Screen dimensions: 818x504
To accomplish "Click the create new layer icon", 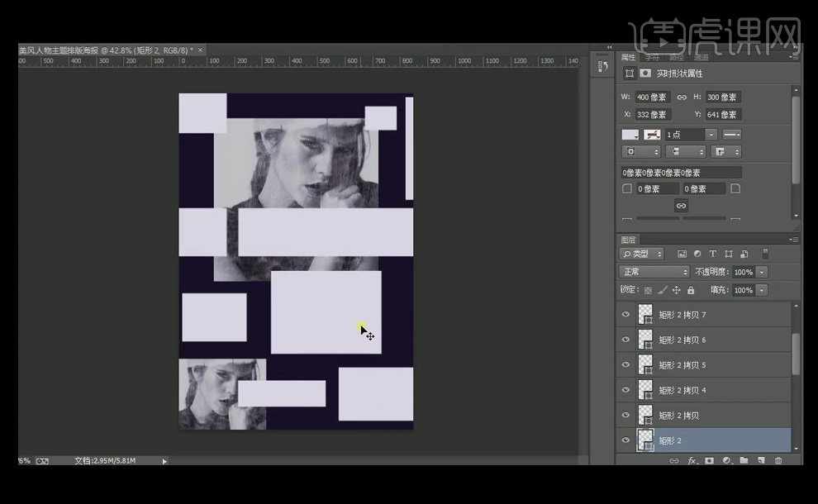I will [760, 460].
